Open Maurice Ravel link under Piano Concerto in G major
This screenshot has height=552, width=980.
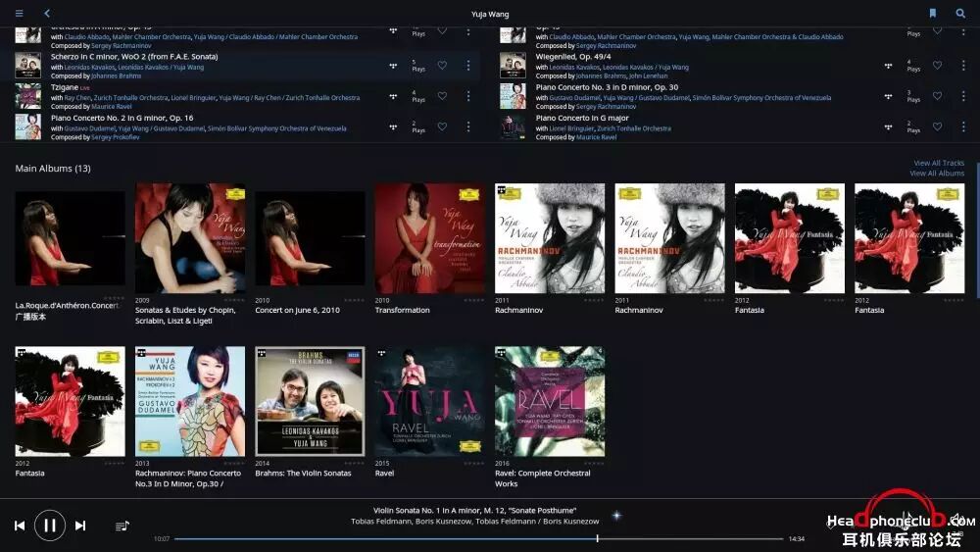[596, 137]
